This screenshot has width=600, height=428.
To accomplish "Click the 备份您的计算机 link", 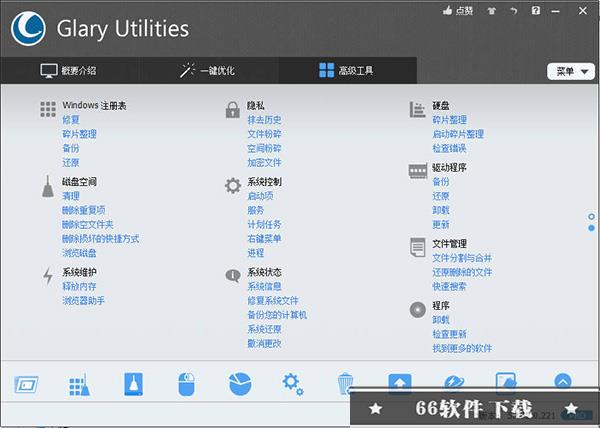I will pos(277,315).
